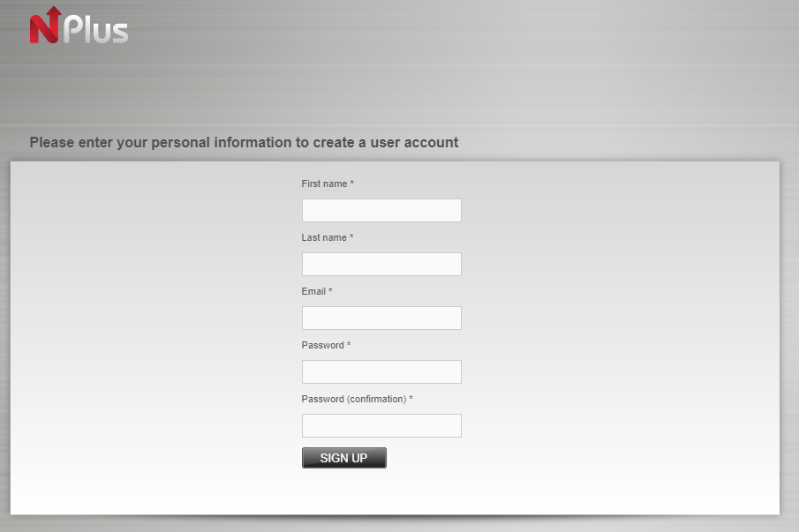Focus the First name input field
Screen dimensions: 799x532
click(x=381, y=210)
